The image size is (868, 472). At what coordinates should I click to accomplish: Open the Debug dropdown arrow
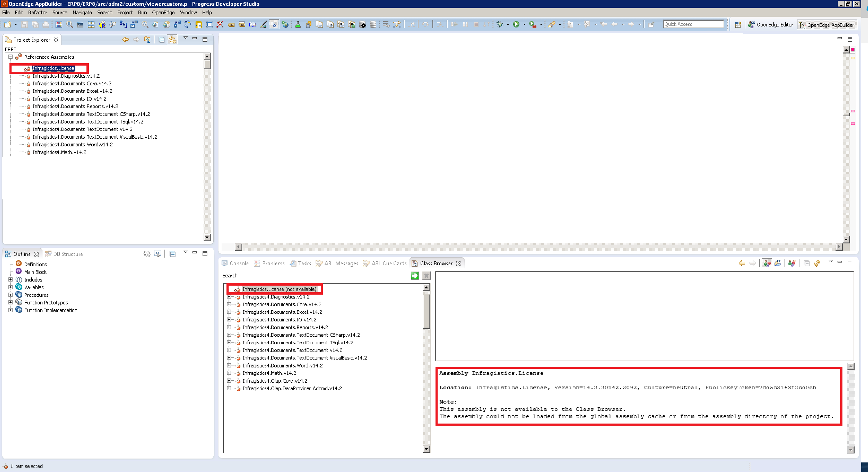pyautogui.click(x=508, y=24)
